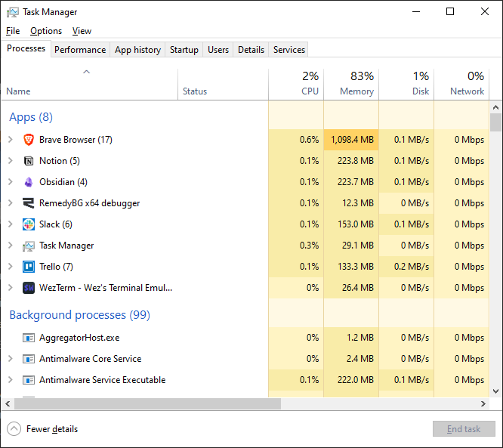Screen dimensions: 503x448
Task: Open the Options menu
Action: click(x=46, y=31)
